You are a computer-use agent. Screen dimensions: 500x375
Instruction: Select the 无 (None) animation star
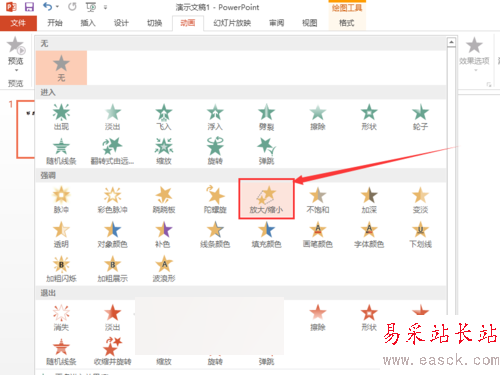click(61, 68)
